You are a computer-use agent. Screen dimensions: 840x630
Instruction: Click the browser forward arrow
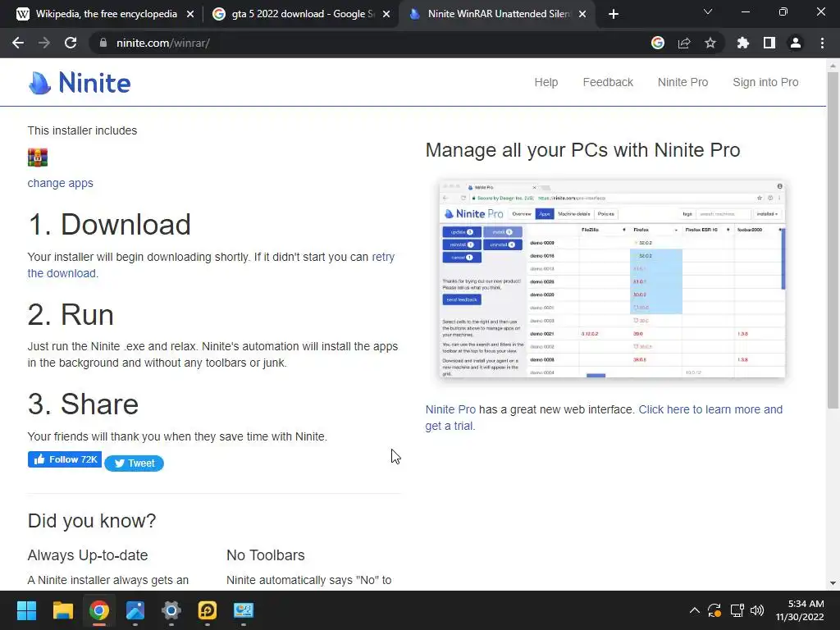(x=44, y=43)
